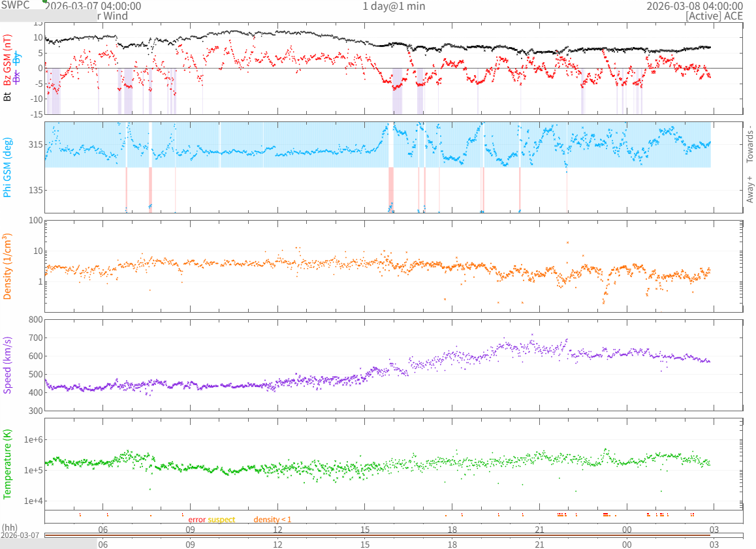The image size is (756, 549).
Task: Toggle the red Bz GSM series label
Action: click(x=8, y=61)
